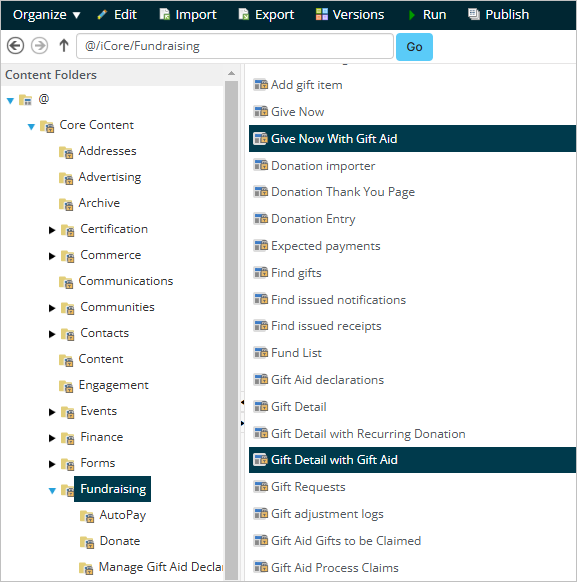This screenshot has height=582, width=577.
Task: Click the Versions grid icon
Action: coord(321,14)
